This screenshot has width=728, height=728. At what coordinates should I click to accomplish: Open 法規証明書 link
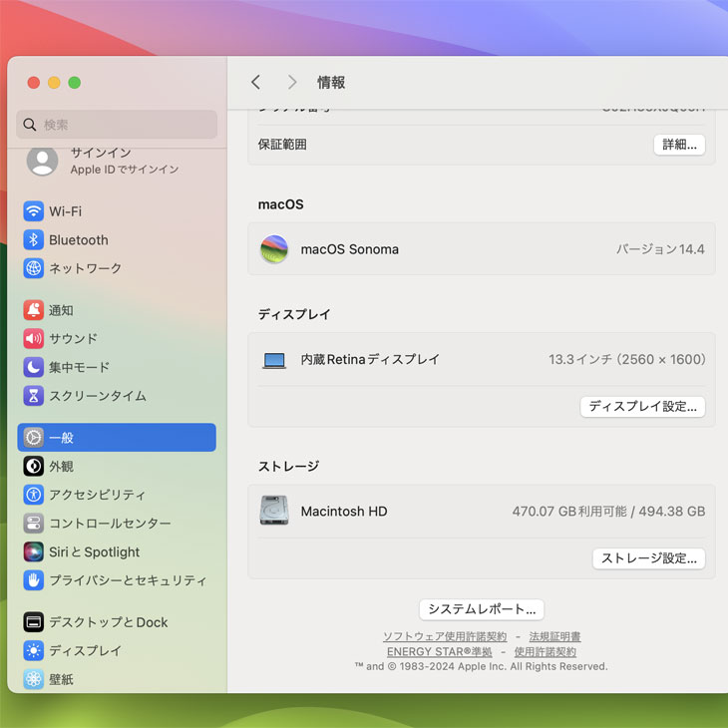(554, 636)
